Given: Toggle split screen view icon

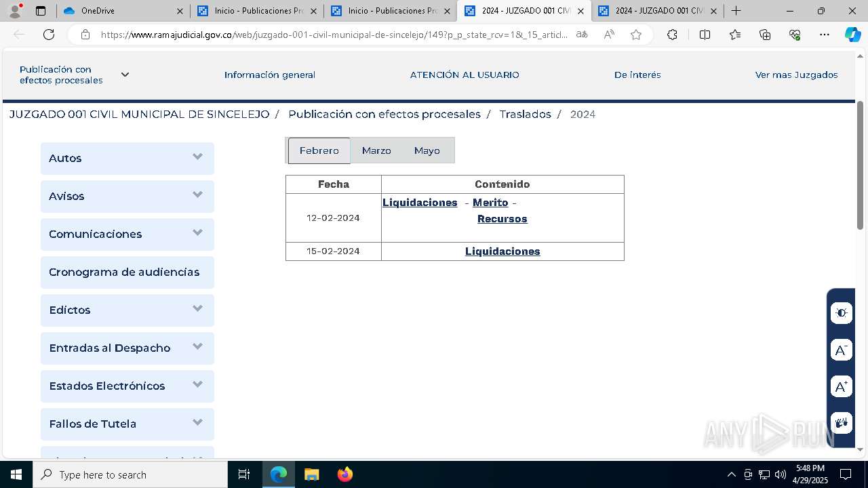Looking at the screenshot, I should (x=705, y=35).
